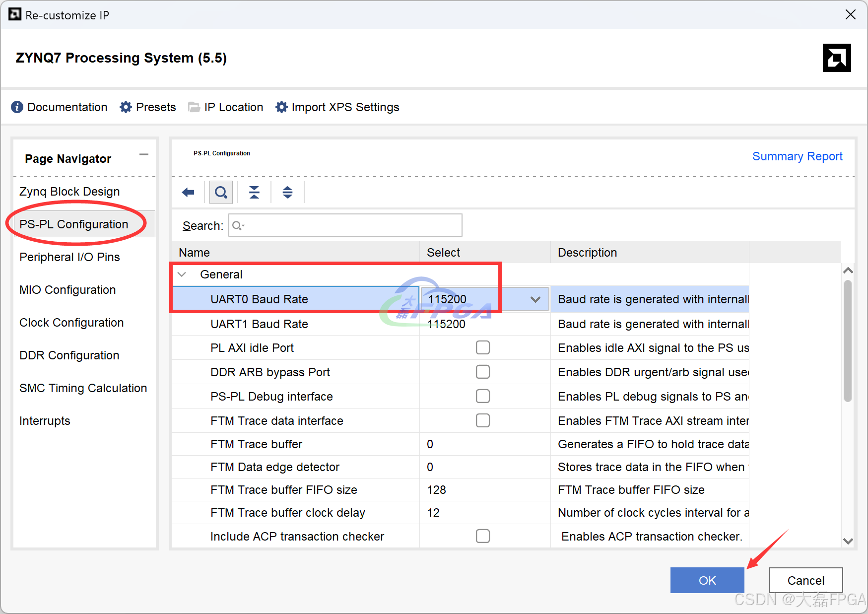Click the back arrow toolbar icon

point(188,192)
